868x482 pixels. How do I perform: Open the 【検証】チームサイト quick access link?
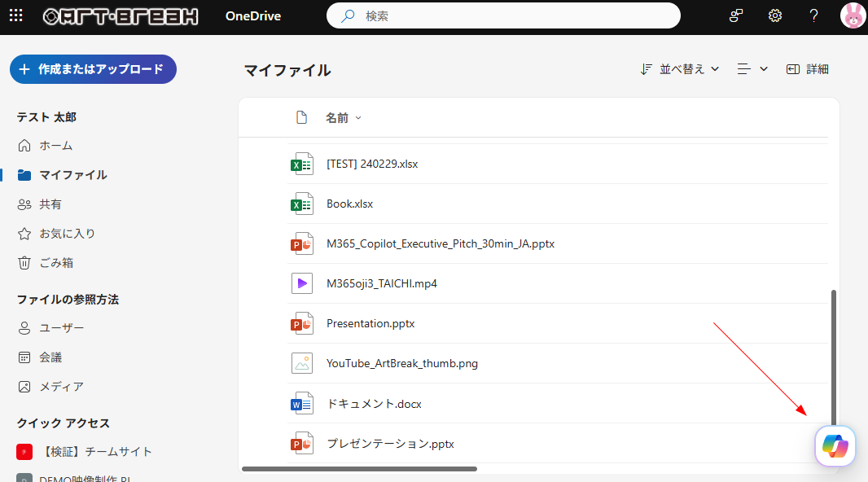tap(95, 452)
